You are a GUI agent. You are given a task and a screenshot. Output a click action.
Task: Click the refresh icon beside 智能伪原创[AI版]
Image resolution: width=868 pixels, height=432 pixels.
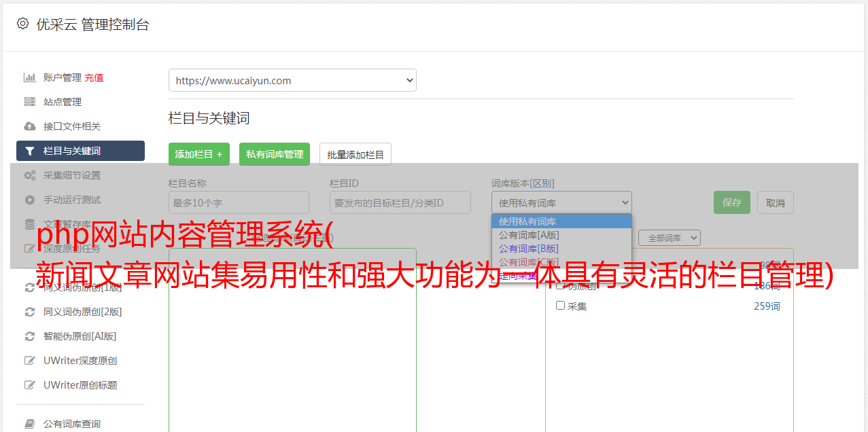(x=30, y=336)
